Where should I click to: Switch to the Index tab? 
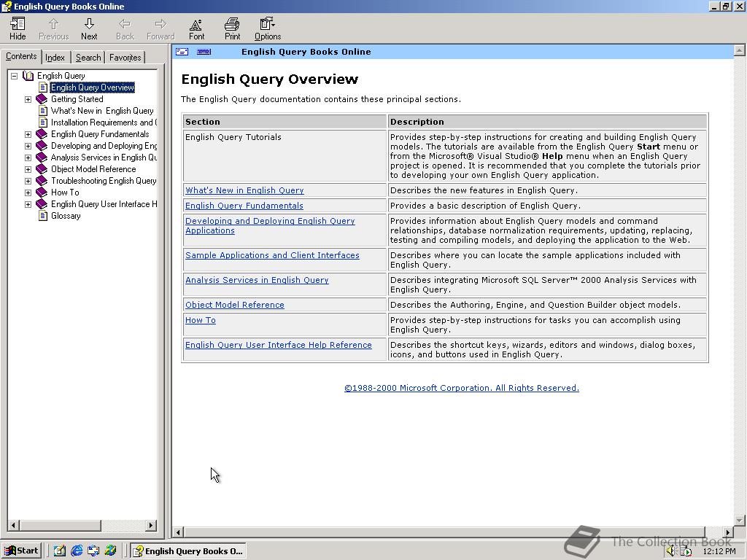(55, 57)
